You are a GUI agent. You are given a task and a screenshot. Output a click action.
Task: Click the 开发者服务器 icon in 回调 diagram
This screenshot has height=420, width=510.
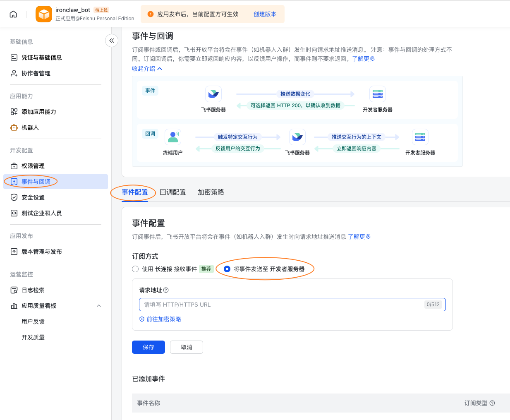420,137
